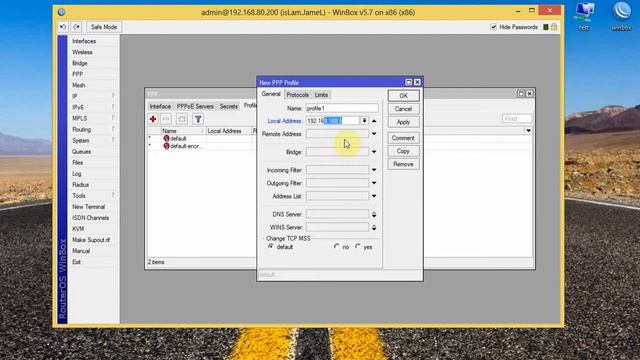Click the remove minus icon in PPP window

166,119
